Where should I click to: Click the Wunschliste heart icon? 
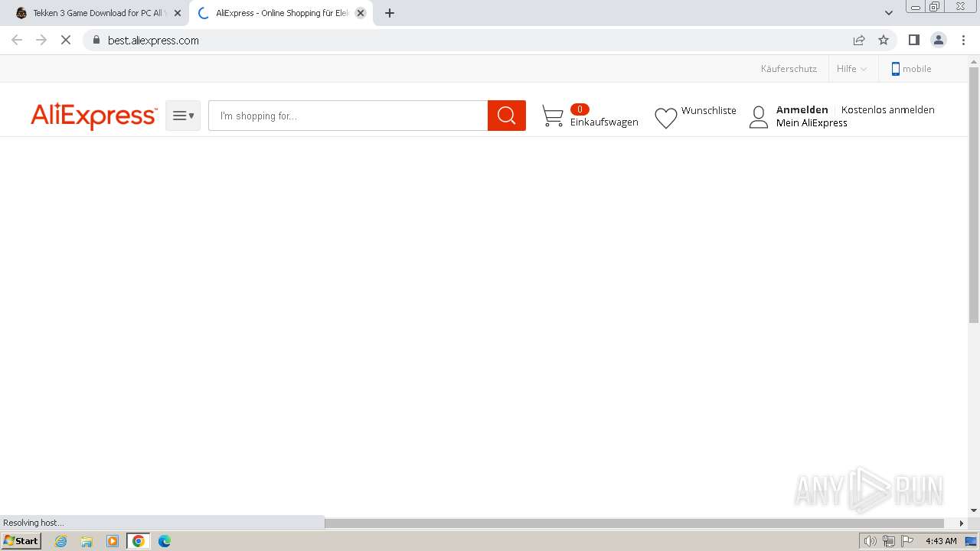(x=666, y=118)
